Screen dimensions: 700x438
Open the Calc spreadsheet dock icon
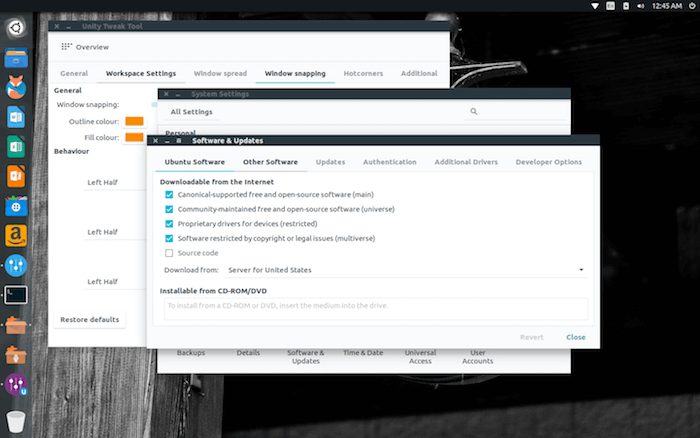coord(16,146)
